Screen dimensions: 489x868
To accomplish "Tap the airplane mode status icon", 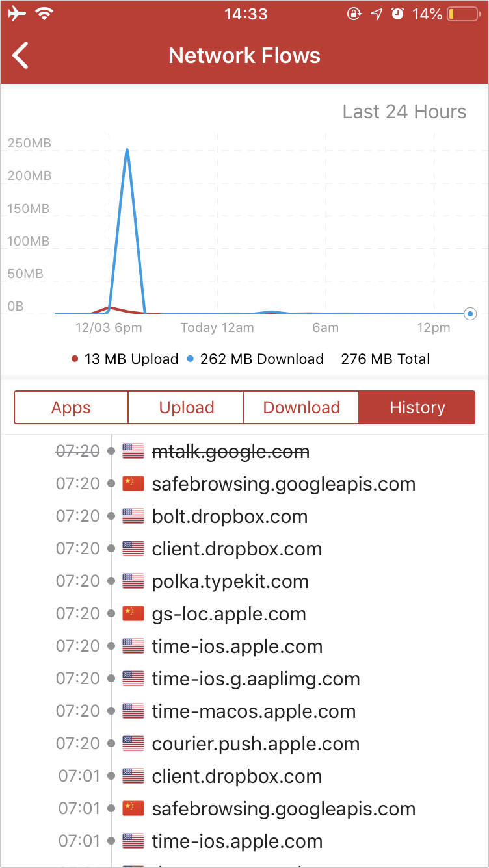I will [x=17, y=14].
